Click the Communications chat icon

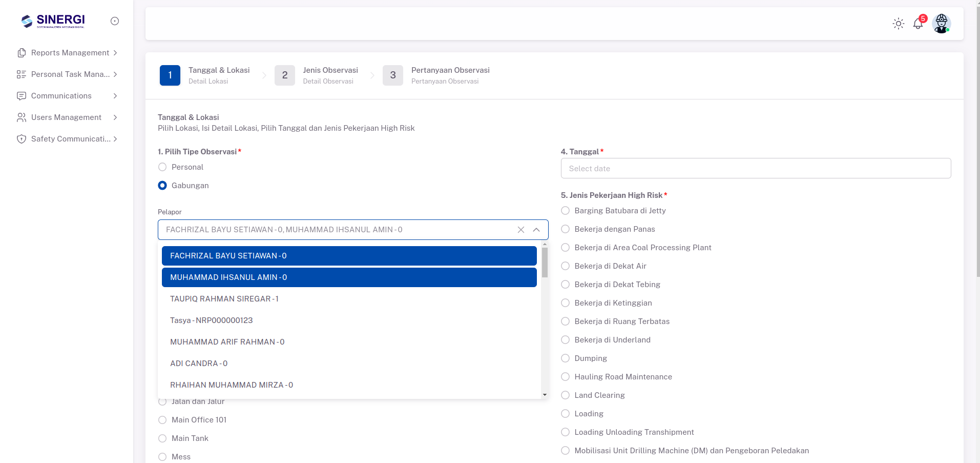click(22, 96)
